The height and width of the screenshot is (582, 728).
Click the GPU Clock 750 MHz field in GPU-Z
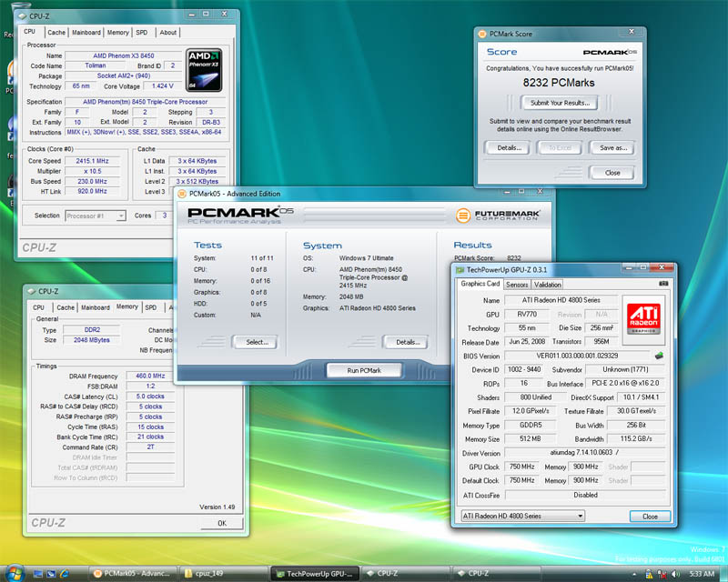(521, 467)
